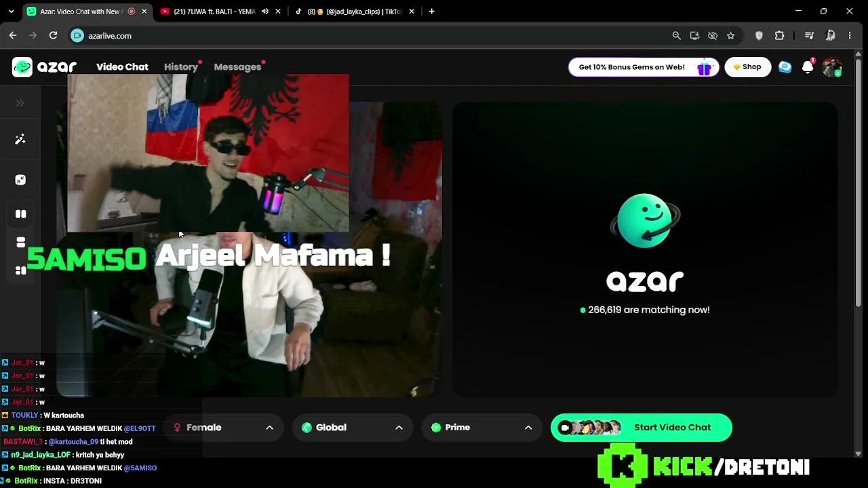Click the zoom magnifier icon in address bar
Image resolution: width=868 pixels, height=488 pixels.
coord(676,36)
